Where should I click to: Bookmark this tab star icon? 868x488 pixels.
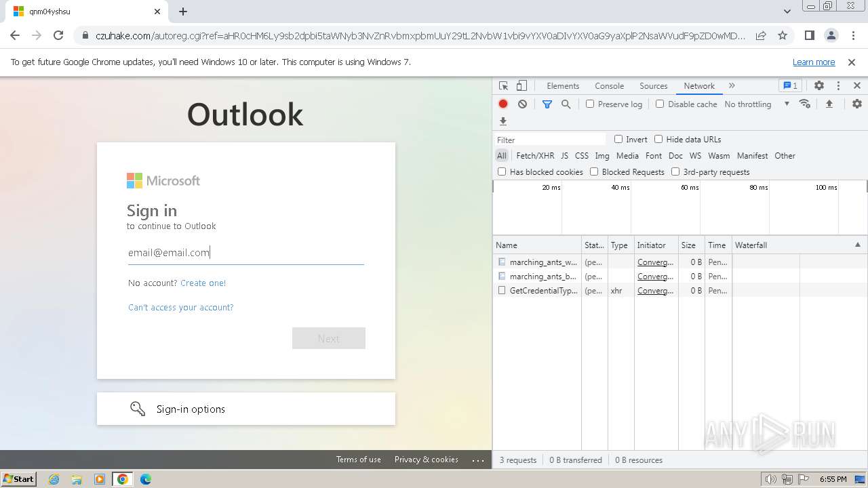click(x=783, y=35)
